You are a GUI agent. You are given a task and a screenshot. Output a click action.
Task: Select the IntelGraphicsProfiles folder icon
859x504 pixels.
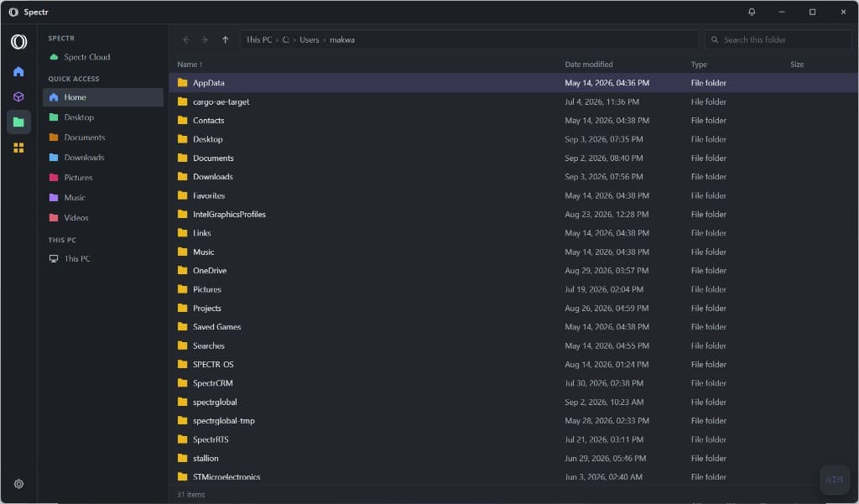tap(182, 214)
